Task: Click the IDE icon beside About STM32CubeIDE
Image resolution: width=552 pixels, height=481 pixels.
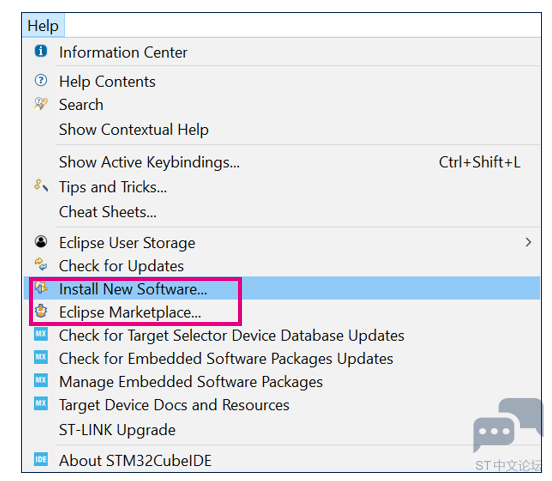Action: tap(41, 459)
